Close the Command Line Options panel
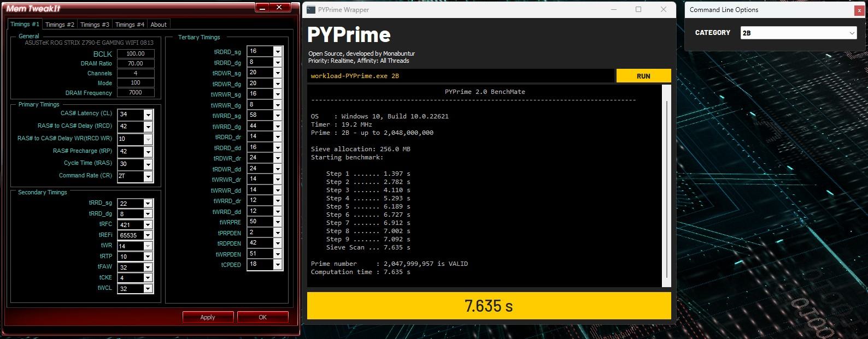This screenshot has width=868, height=339. [x=859, y=10]
